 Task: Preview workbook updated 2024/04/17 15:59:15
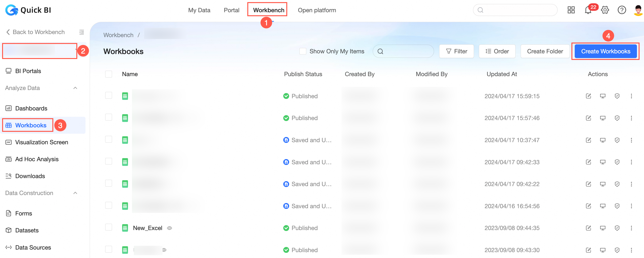[602, 96]
